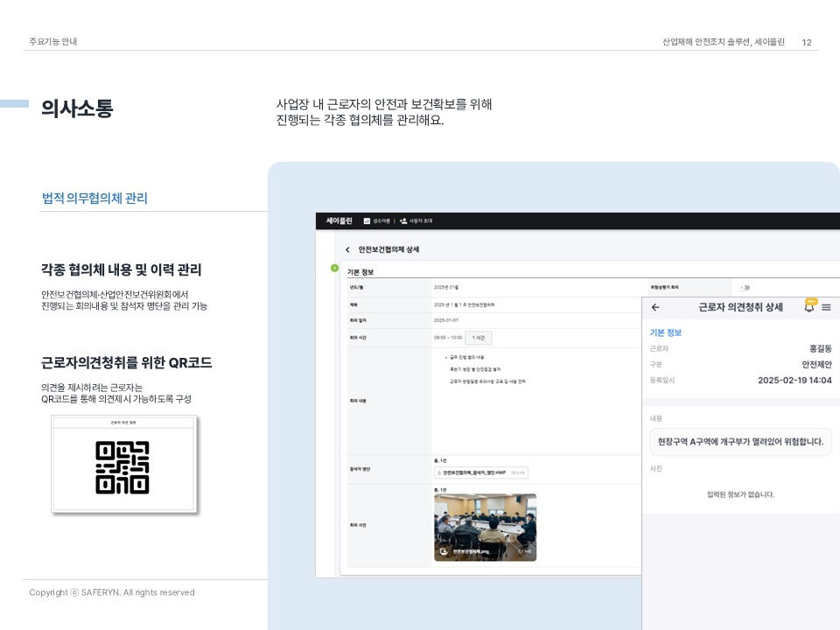Click the download icon on the meeting photo
This screenshot has height=630, width=840.
pyautogui.click(x=444, y=551)
